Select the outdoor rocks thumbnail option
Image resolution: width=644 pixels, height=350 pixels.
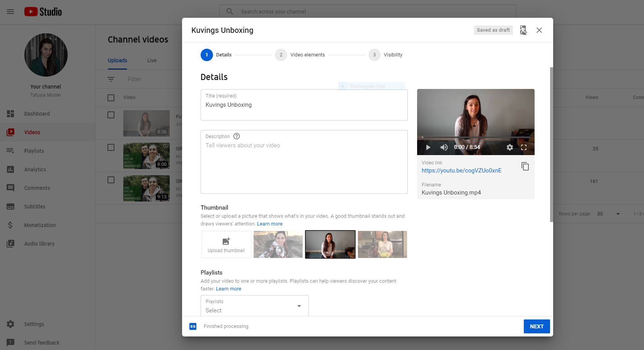[x=278, y=244]
